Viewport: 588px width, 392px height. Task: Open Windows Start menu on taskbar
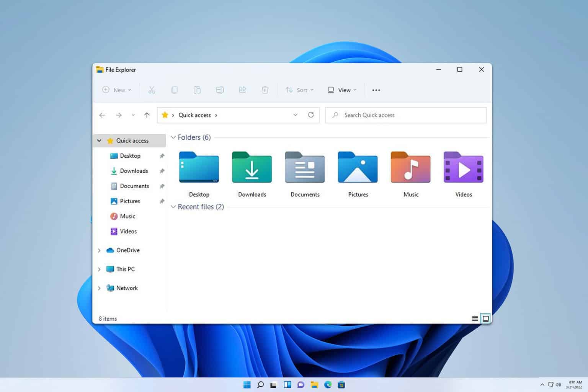247,385
